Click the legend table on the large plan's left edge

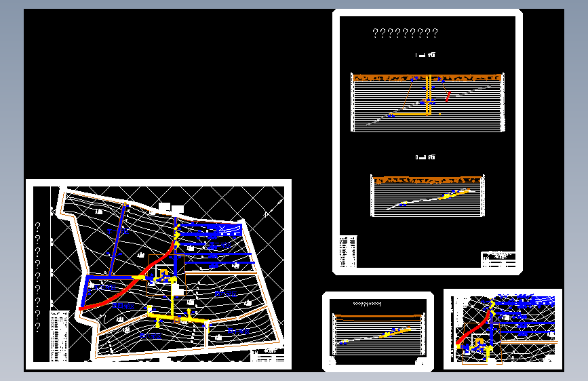[x=59, y=336]
